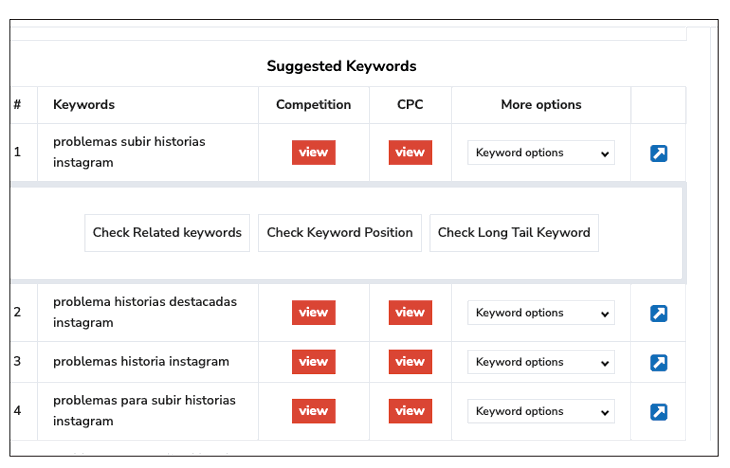This screenshot has height=468, width=730.
Task: View CPC for problemas historia instagram
Action: click(x=410, y=361)
